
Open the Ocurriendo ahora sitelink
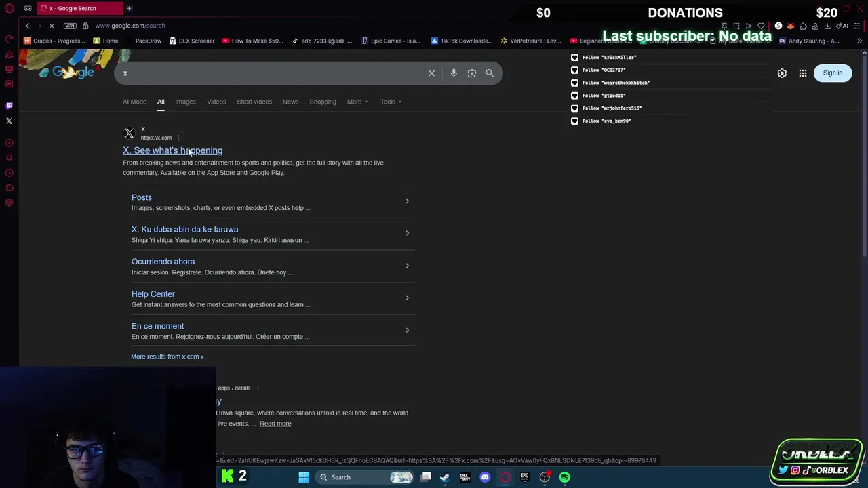point(163,262)
